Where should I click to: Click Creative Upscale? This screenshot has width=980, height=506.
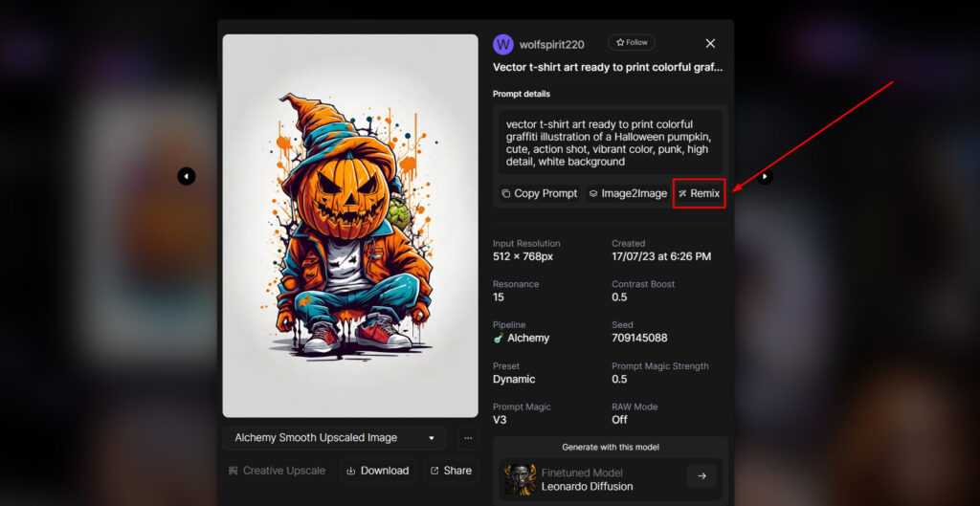278,471
